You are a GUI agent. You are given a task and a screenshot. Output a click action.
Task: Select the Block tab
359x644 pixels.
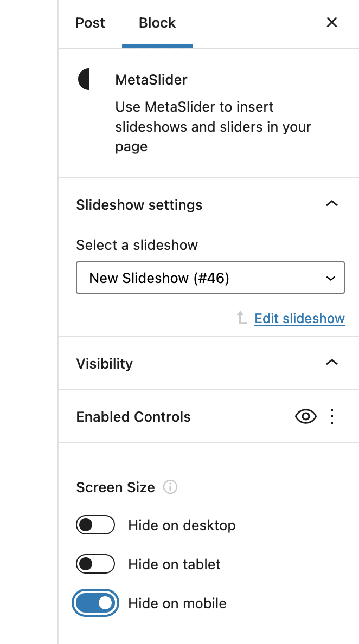coord(157,23)
